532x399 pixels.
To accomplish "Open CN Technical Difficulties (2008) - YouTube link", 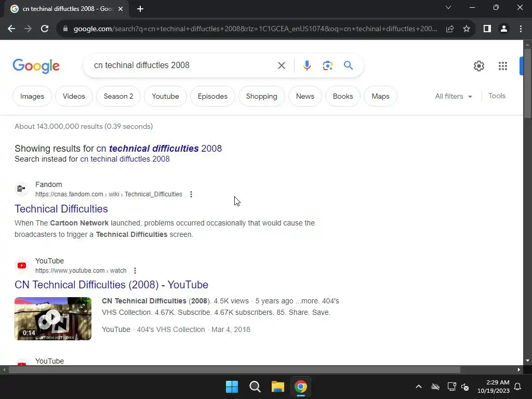I will click(x=111, y=285).
